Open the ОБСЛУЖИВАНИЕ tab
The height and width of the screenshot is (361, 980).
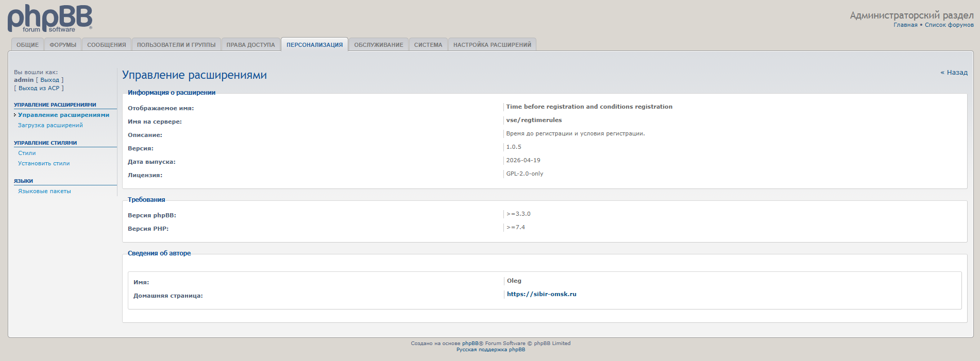pos(379,45)
